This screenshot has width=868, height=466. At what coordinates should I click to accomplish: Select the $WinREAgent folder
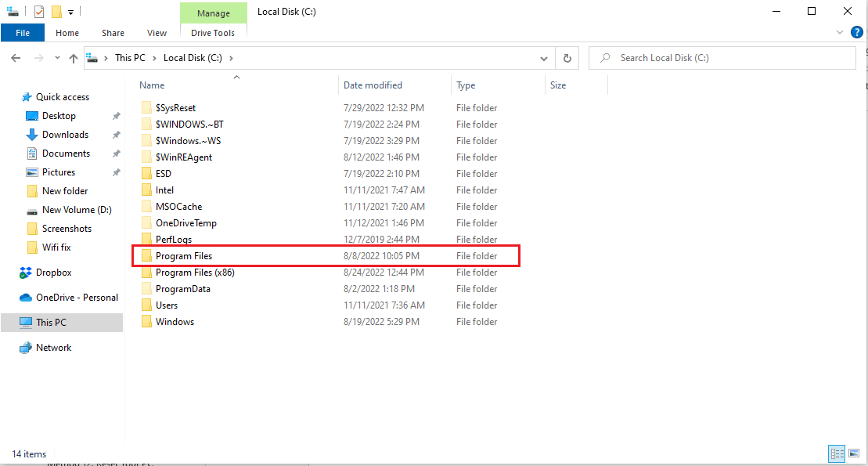point(184,157)
